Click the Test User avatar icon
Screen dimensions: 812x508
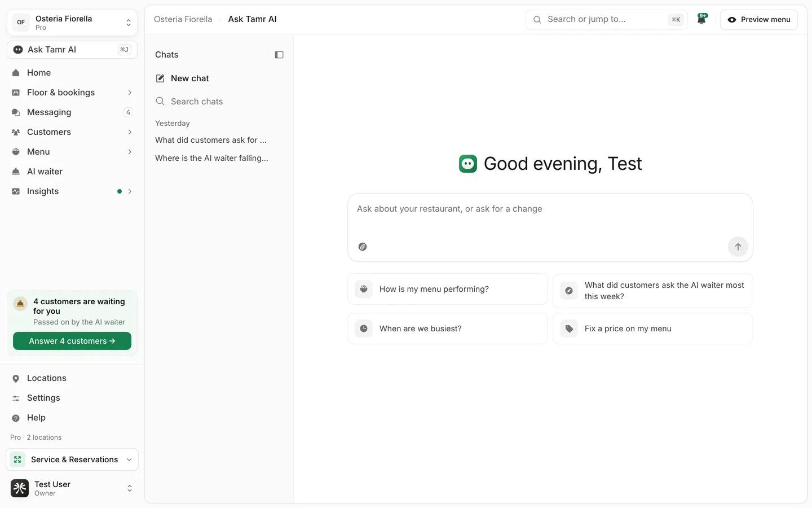pos(20,488)
